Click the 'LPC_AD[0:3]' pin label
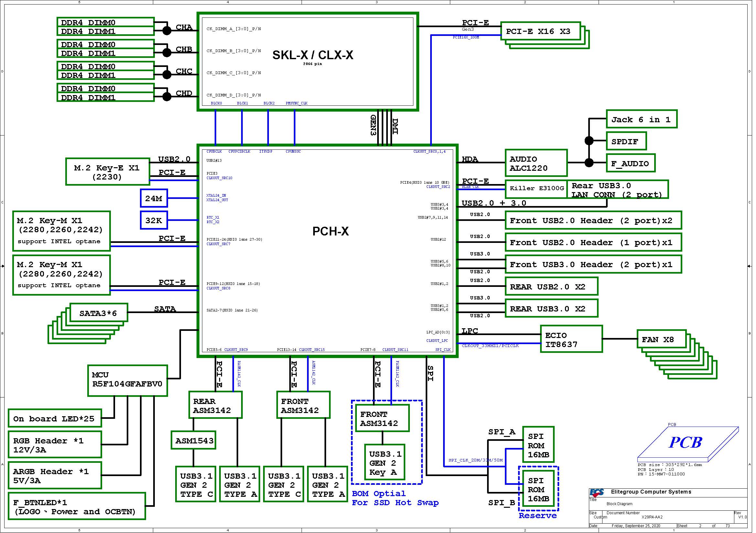The image size is (756, 533). (x=438, y=332)
